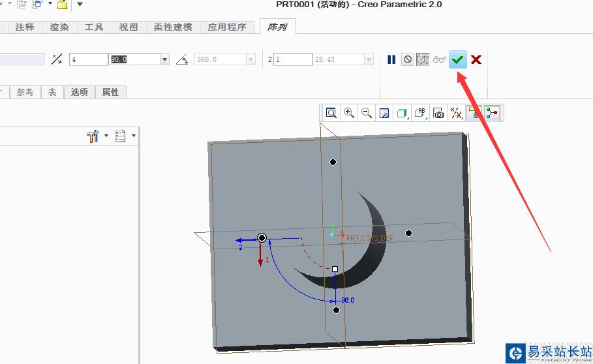The image size is (593, 364).
Task: Click the Repaint screen icon
Action: click(384, 113)
